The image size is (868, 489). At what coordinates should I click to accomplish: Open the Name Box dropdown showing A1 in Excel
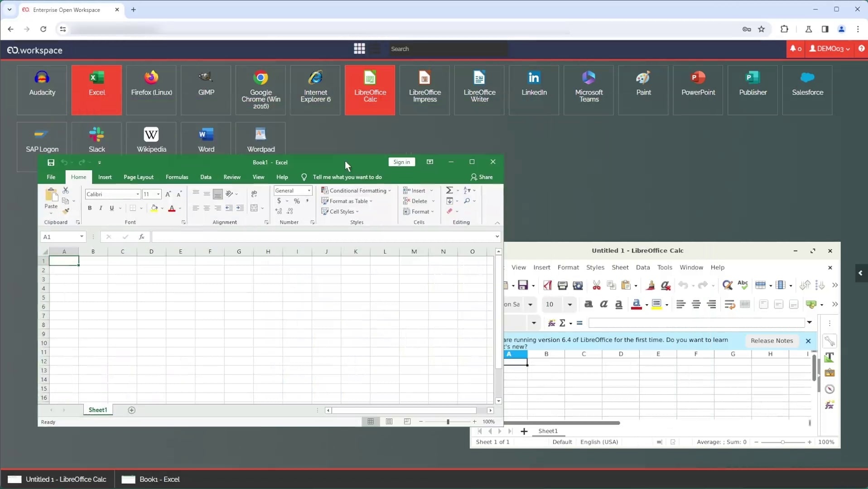pyautogui.click(x=82, y=236)
